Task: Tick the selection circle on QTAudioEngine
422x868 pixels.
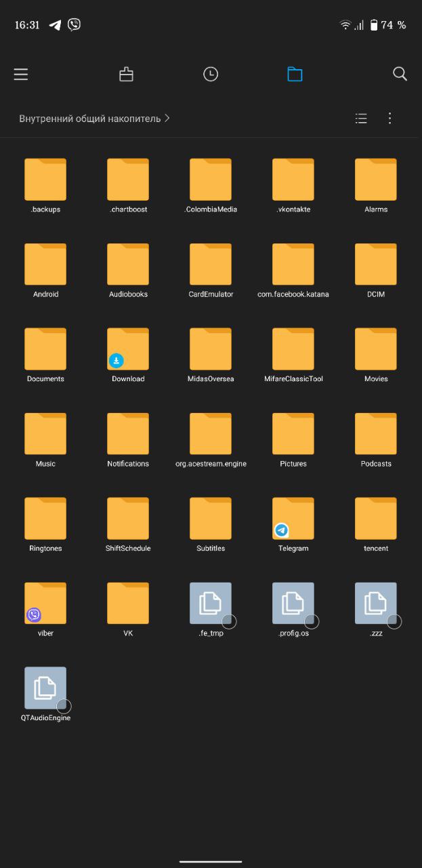Action: 64,706
